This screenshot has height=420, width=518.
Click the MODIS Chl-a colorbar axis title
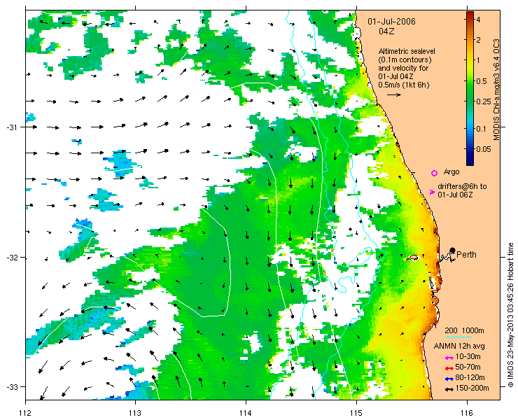496,90
